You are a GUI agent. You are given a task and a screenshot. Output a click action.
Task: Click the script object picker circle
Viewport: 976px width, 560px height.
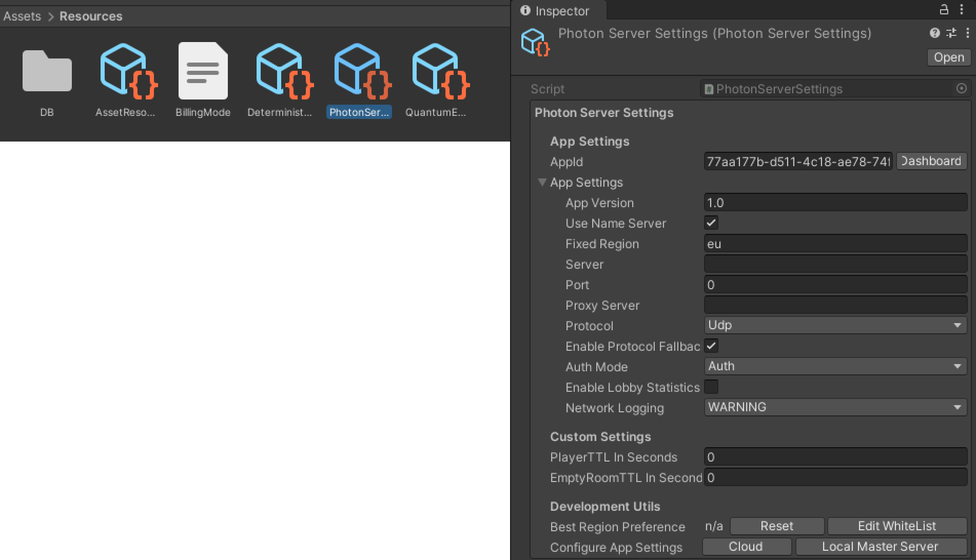(962, 89)
